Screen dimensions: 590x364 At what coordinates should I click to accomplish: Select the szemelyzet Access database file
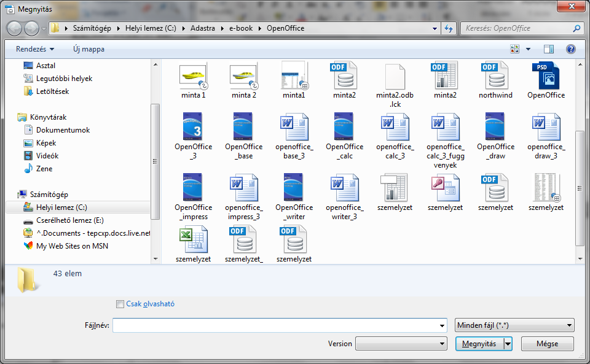pyautogui.click(x=445, y=192)
